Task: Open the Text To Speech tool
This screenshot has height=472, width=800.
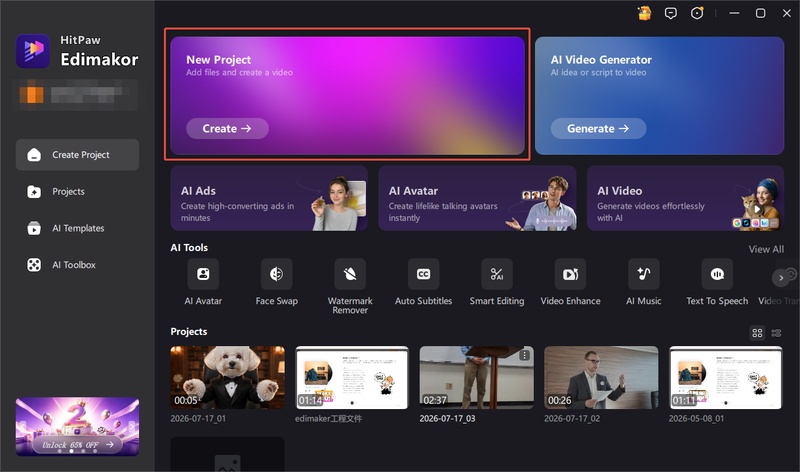Action: pos(717,274)
